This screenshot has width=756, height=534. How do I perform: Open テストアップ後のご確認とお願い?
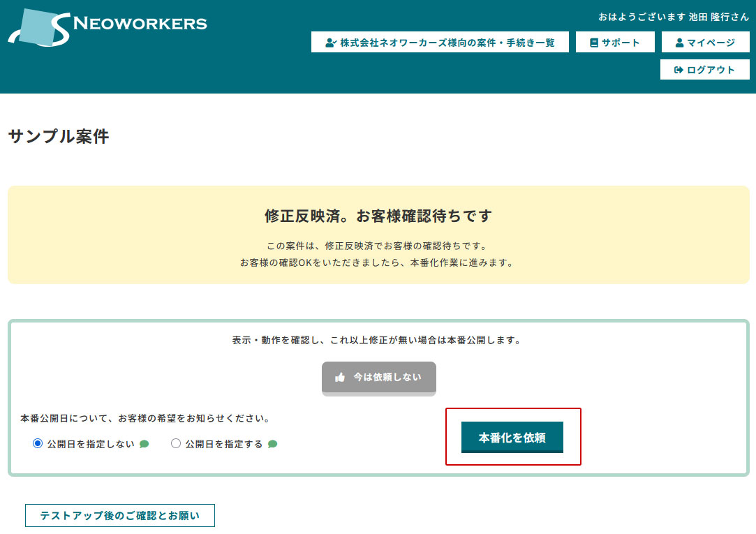point(120,516)
